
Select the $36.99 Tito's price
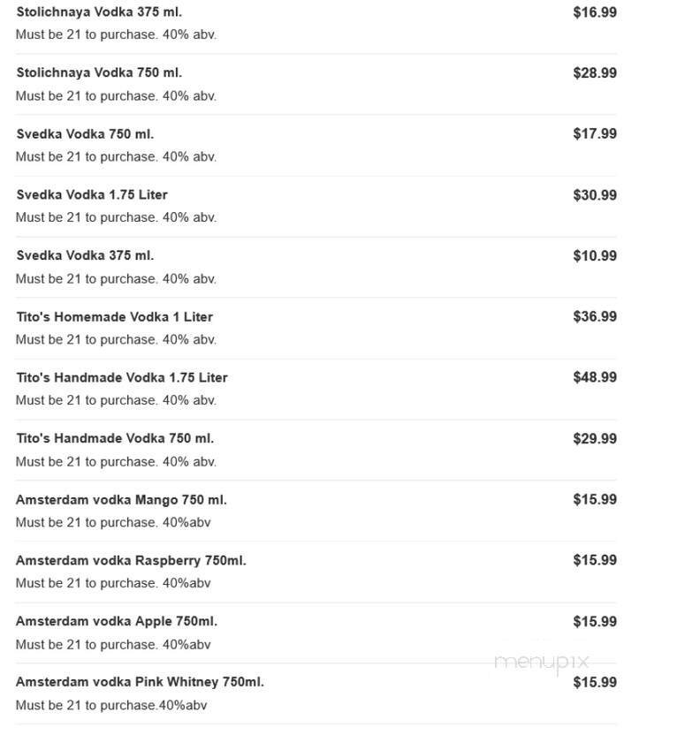coord(595,317)
